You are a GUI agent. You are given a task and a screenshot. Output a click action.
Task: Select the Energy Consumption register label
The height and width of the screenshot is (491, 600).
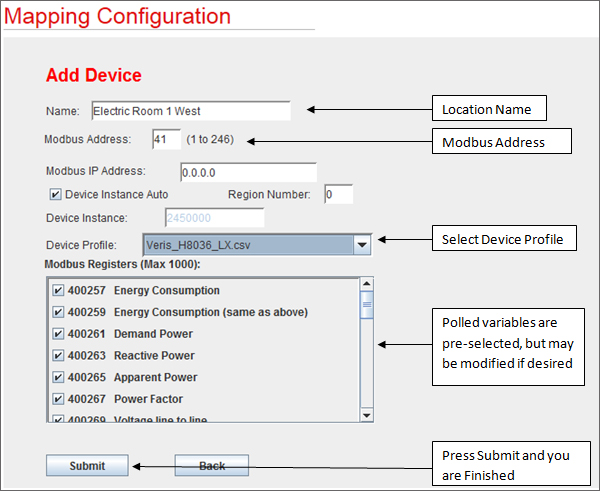click(x=166, y=290)
